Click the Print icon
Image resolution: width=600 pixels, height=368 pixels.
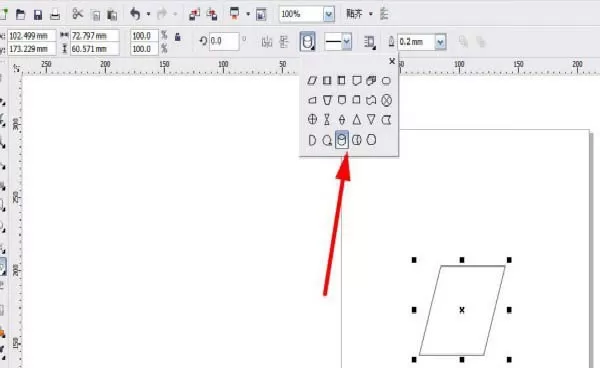pyautogui.click(x=55, y=15)
